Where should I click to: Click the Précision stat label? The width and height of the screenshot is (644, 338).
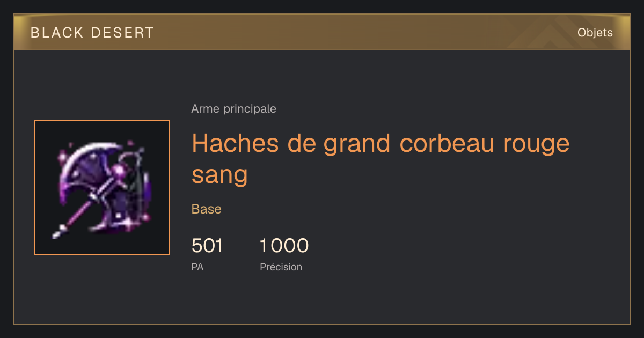281,267
